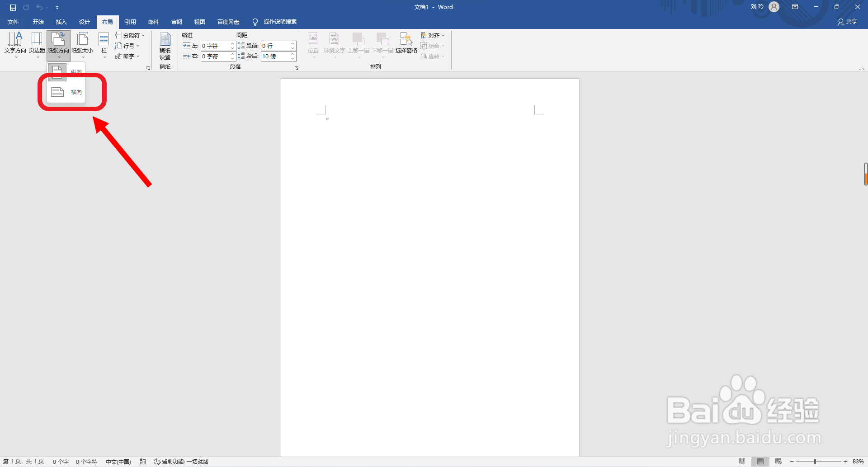Click the Undo arrow icon
The height and width of the screenshot is (467, 868).
tap(39, 7)
